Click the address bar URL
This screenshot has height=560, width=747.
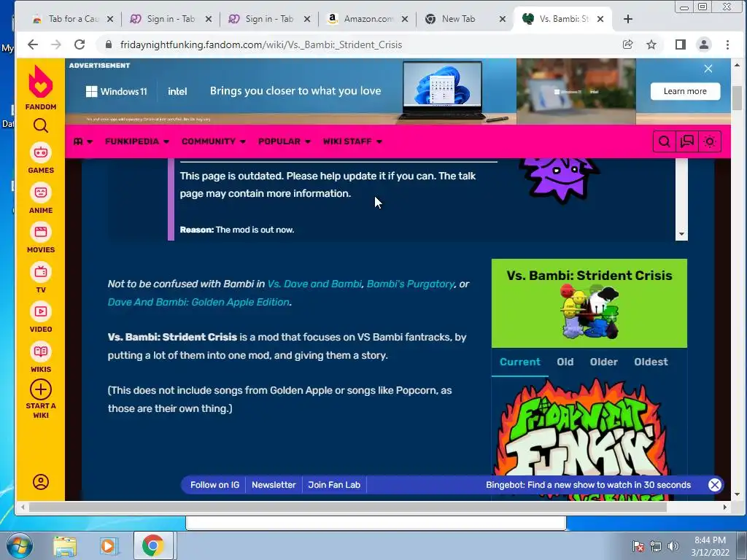coord(261,44)
